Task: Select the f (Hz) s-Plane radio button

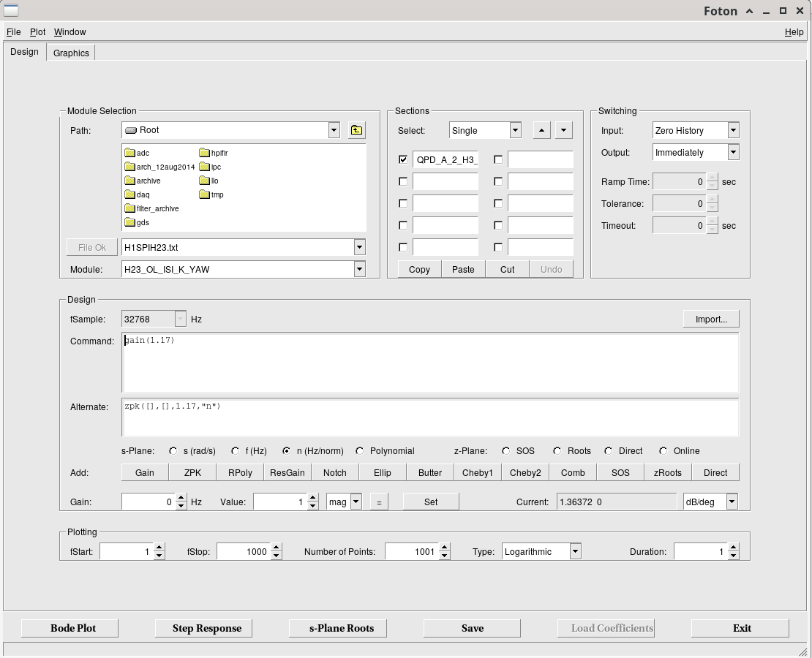Action: (236, 451)
